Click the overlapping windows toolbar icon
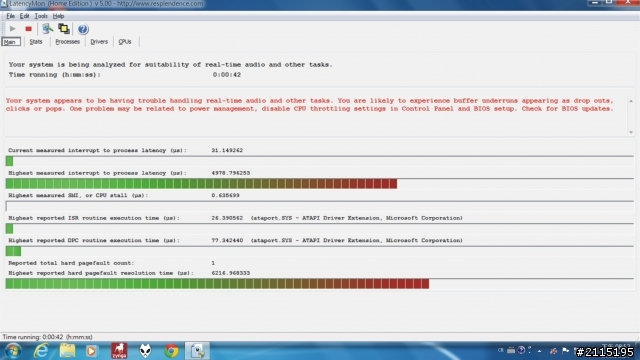The image size is (640, 360). tap(64, 29)
